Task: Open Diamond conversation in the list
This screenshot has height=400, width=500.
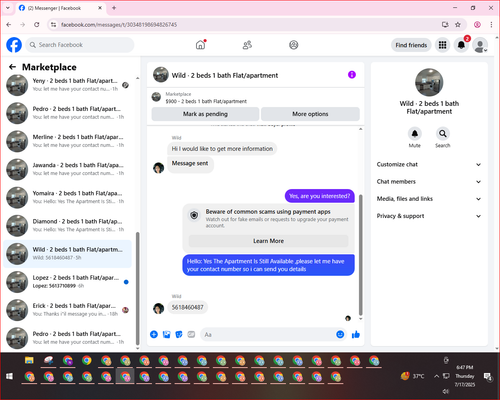Action: pos(68,225)
